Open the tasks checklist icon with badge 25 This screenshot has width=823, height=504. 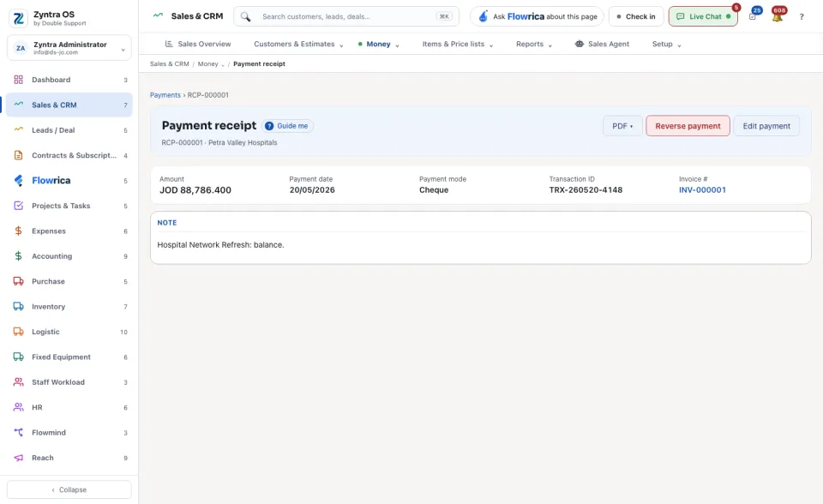[753, 17]
